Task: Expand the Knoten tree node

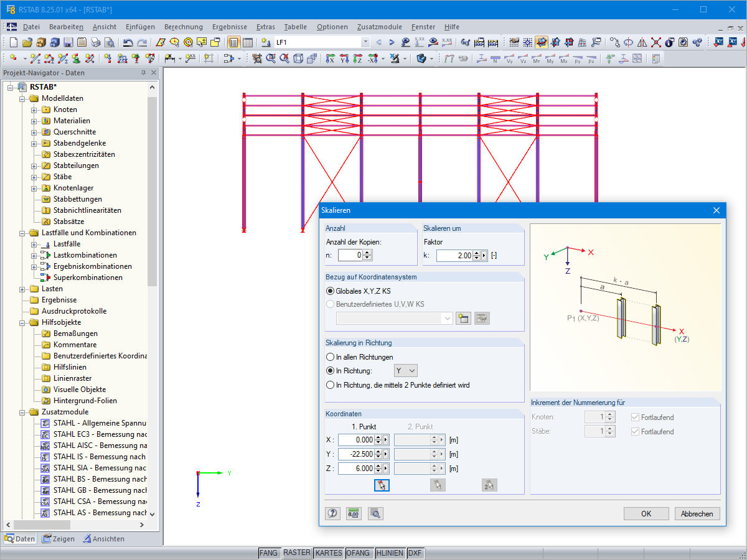Action: tap(34, 110)
